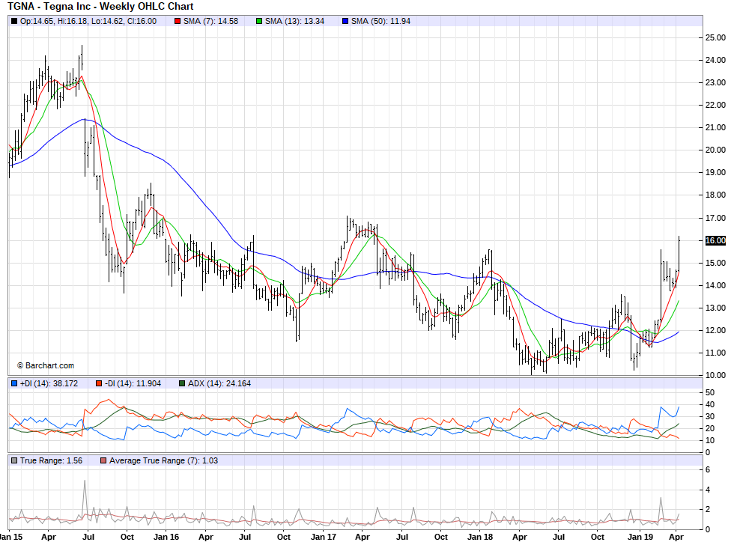Click the Jan 18 date axis label
Screen dimensions: 734x560
(480, 537)
